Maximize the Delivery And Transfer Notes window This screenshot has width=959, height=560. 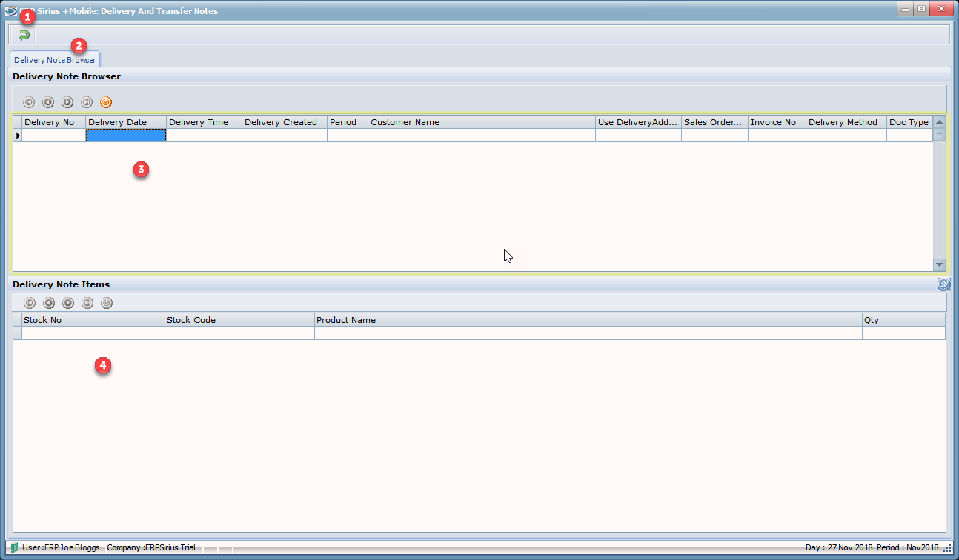point(921,9)
